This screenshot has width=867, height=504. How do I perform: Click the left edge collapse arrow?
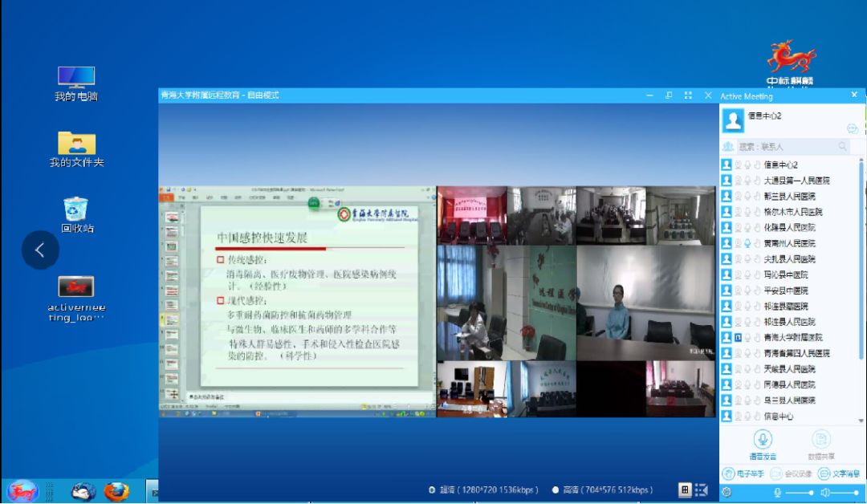40,250
